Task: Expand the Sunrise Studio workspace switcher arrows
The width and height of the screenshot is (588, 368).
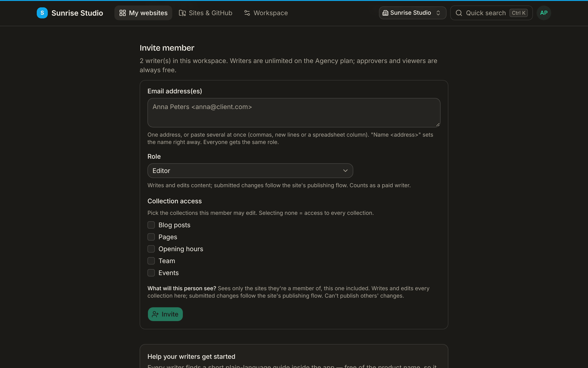Action: click(438, 13)
